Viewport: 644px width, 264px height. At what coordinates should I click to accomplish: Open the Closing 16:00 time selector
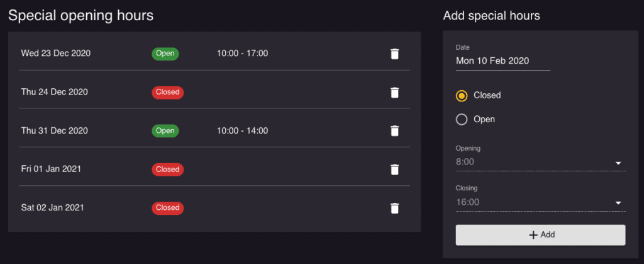[540, 202]
